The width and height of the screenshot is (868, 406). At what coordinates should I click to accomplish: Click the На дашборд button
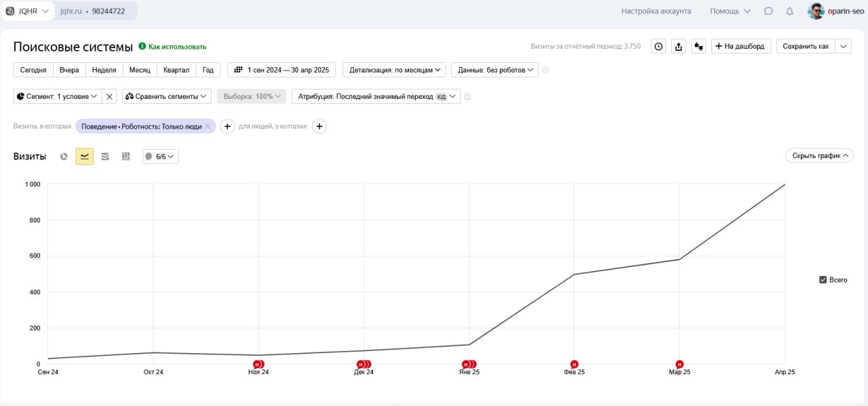point(741,46)
